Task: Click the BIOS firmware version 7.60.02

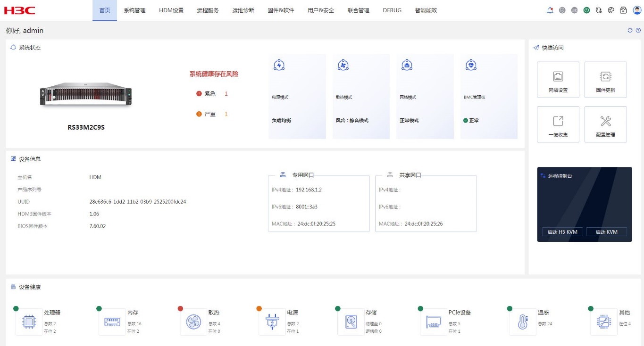Action: click(x=98, y=226)
